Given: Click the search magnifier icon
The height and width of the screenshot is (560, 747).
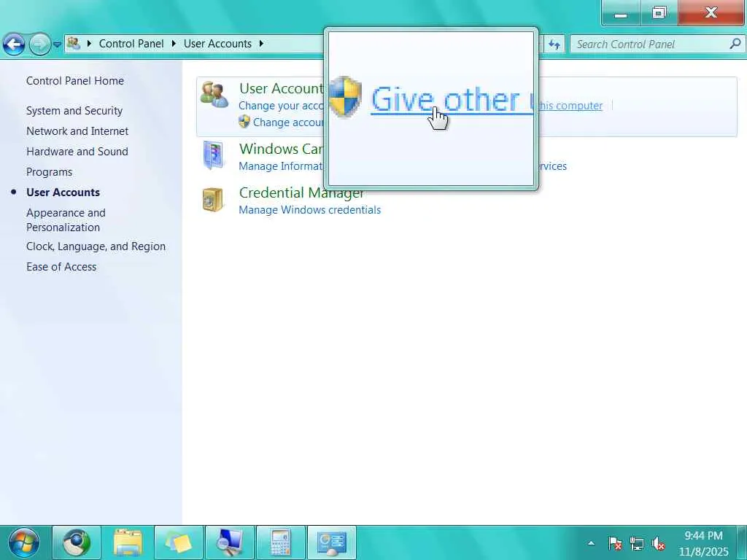Looking at the screenshot, I should coord(735,44).
